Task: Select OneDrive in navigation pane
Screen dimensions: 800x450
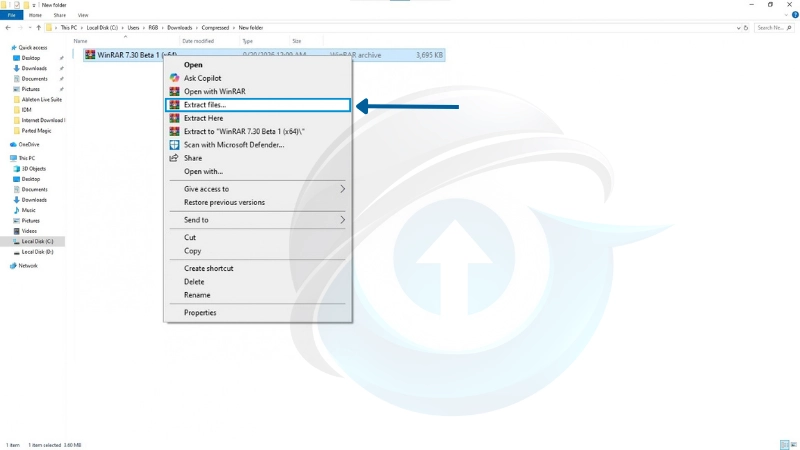Action: pyautogui.click(x=29, y=144)
